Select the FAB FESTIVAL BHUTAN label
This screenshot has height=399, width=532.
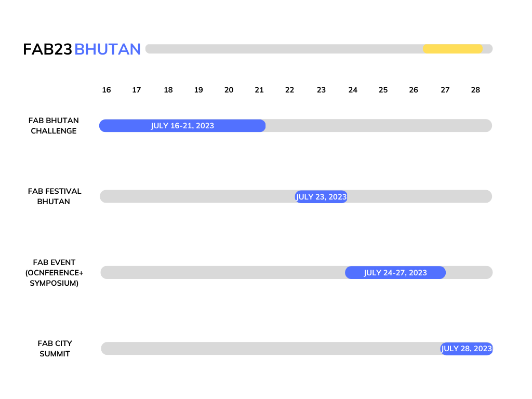54,196
